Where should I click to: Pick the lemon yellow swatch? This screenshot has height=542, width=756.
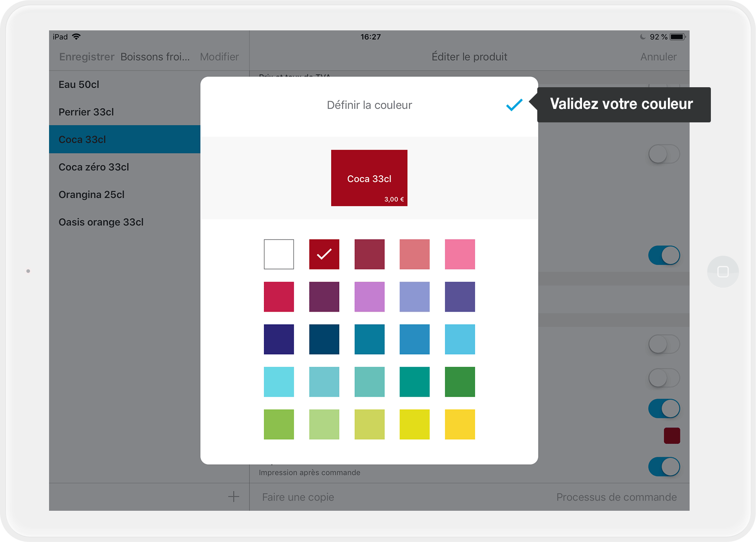pyautogui.click(x=414, y=424)
